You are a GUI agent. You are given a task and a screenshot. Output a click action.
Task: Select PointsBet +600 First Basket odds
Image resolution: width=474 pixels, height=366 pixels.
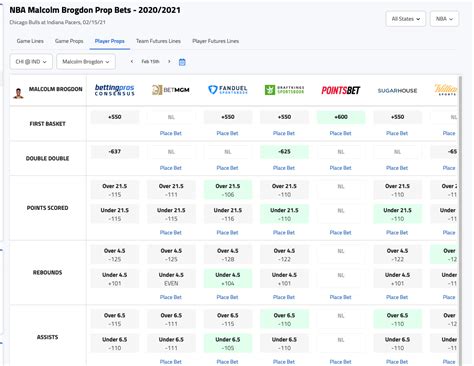[341, 117]
